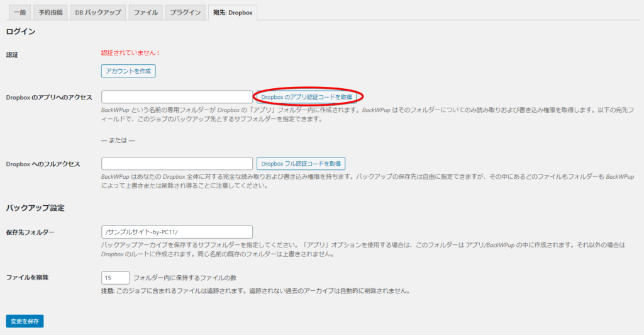This screenshot has height=335, width=644.
Task: Open the DB バックアップ tab
Action: pyautogui.click(x=97, y=13)
